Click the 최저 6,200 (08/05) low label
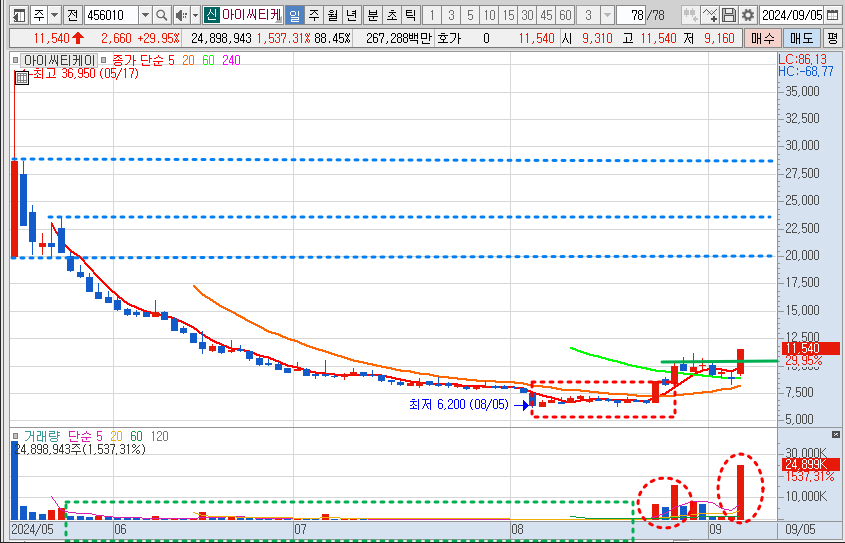The width and height of the screenshot is (845, 543). [459, 405]
